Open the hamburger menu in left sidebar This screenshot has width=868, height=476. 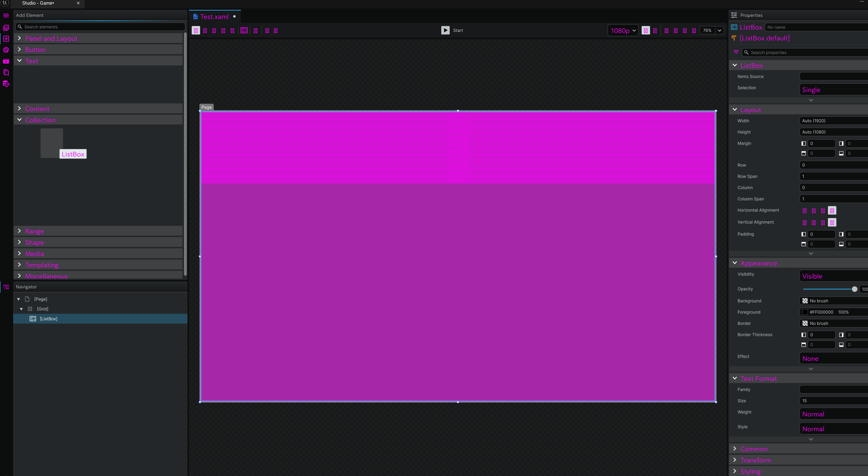pyautogui.click(x=6, y=15)
